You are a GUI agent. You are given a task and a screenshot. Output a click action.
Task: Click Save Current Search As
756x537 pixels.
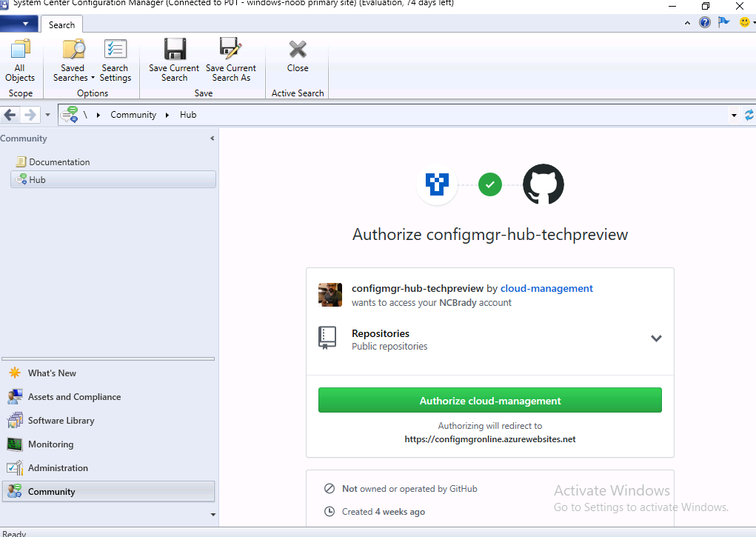pyautogui.click(x=231, y=60)
